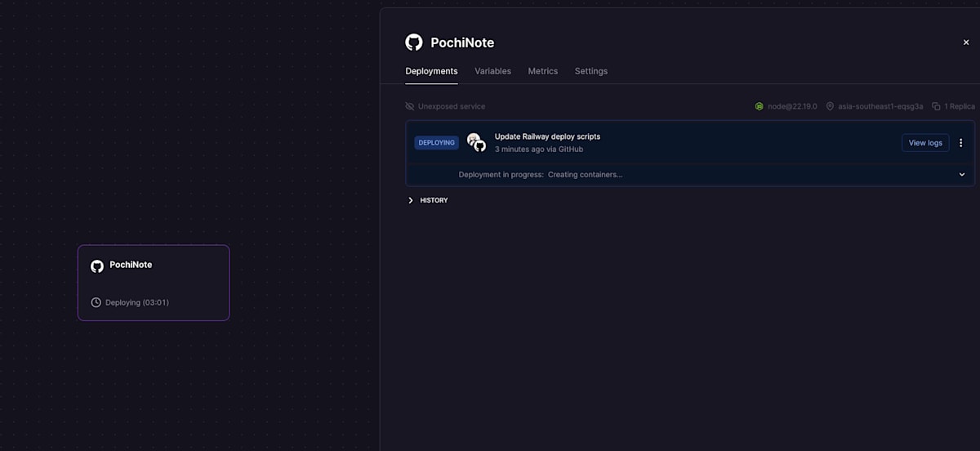
Task: Close the PochiNote service panel
Action: pyautogui.click(x=966, y=42)
